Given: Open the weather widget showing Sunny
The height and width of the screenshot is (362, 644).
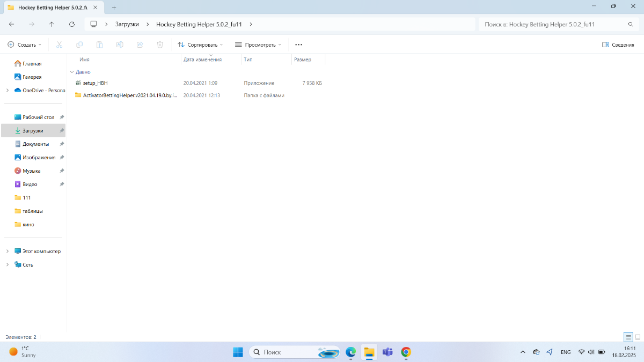Looking at the screenshot, I should point(23,352).
